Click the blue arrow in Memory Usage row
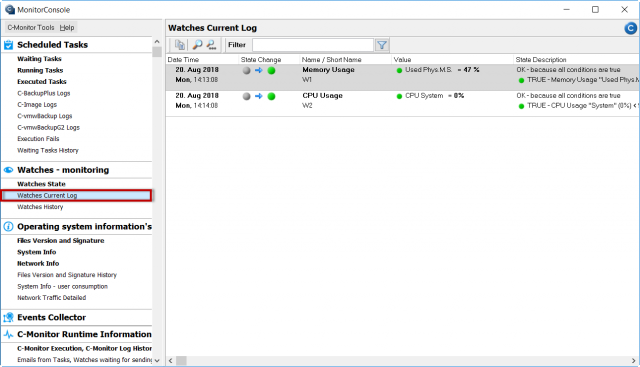Screen dimensions: 640x367 (259, 70)
